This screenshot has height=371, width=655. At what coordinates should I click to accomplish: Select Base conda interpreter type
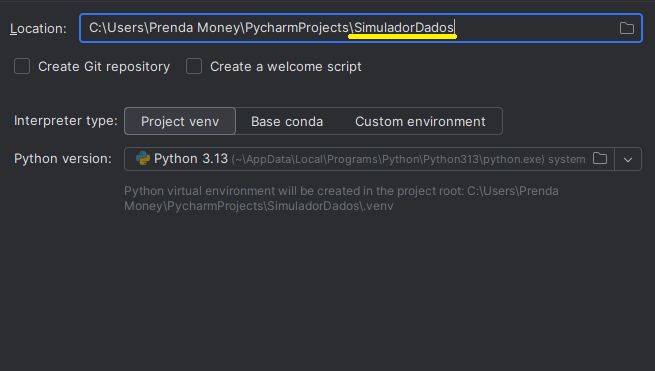click(x=287, y=121)
